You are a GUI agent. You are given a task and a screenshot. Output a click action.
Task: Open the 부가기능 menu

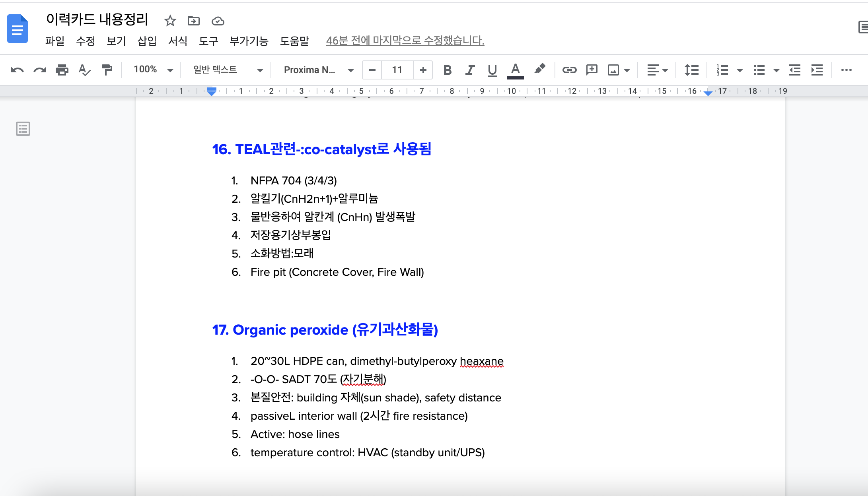pos(249,41)
